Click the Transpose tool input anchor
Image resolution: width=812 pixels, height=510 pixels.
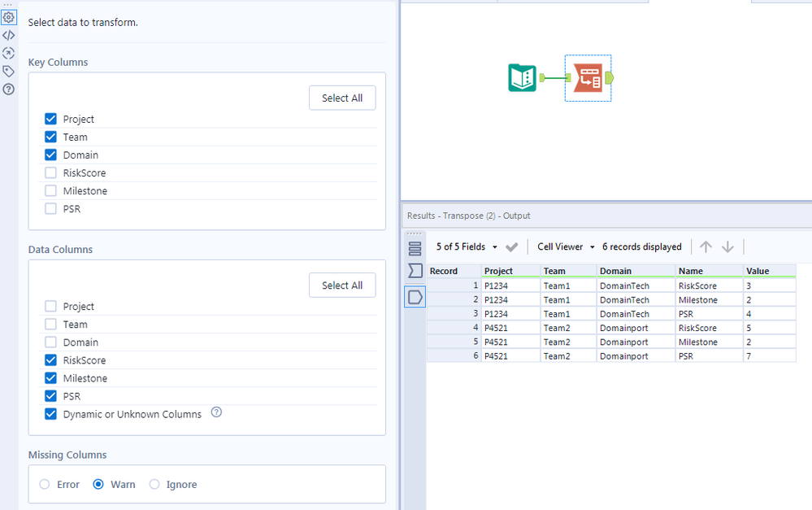pyautogui.click(x=568, y=78)
